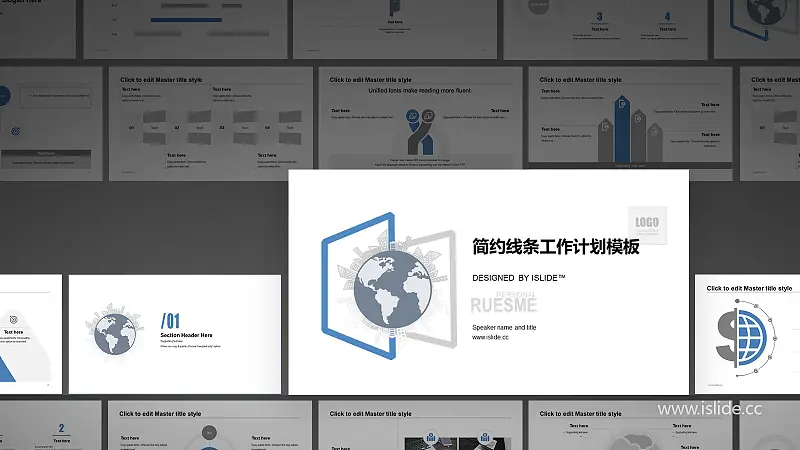Image resolution: width=800 pixels, height=450 pixels.
Task: Click the target icon on far left gray slide
Action: point(15,131)
